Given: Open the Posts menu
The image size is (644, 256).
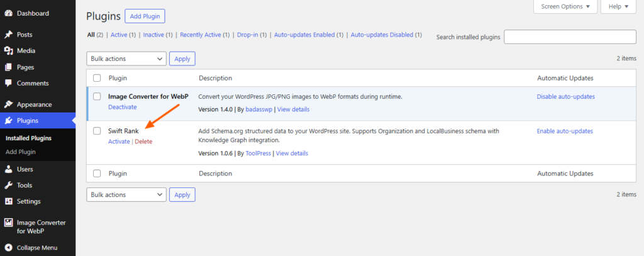Looking at the screenshot, I should click(25, 35).
